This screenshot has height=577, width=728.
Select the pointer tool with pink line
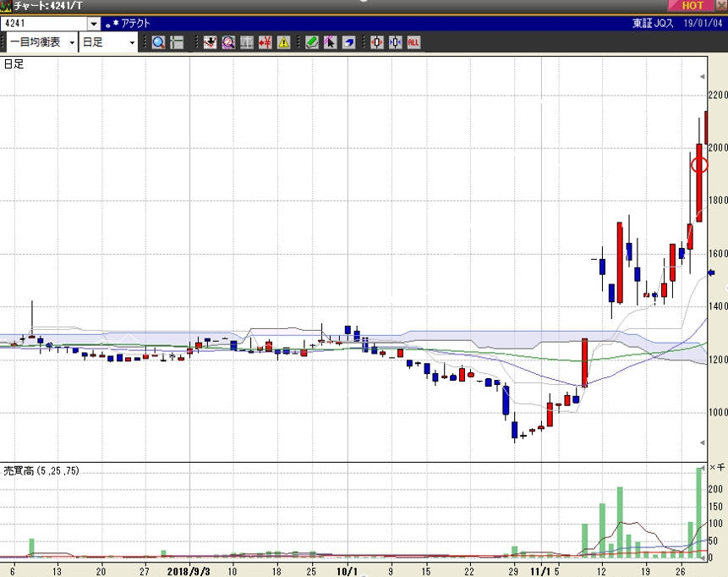[330, 42]
